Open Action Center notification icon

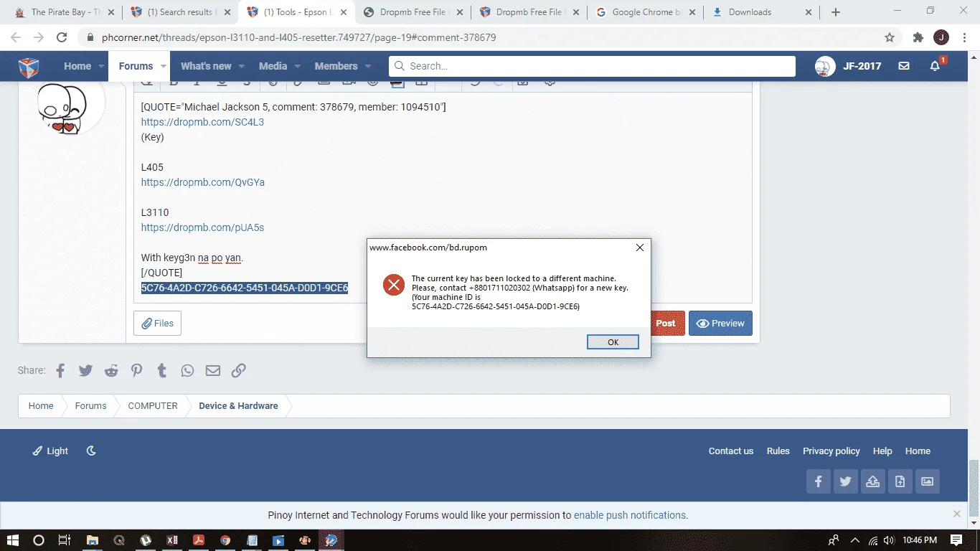pos(956,540)
